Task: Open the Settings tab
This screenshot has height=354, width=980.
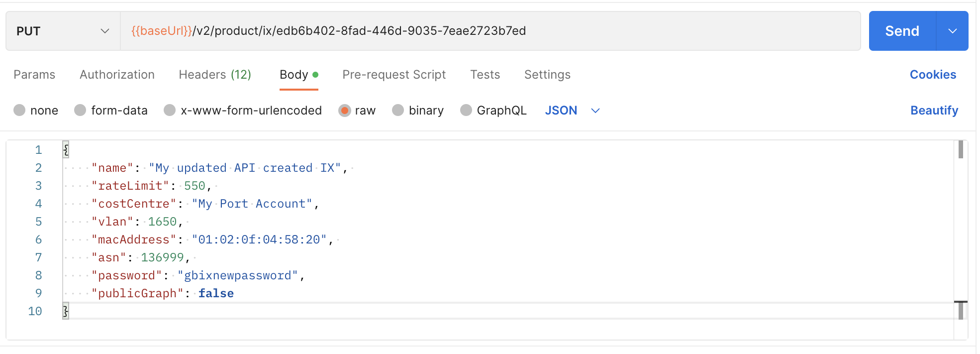Action: pos(547,75)
